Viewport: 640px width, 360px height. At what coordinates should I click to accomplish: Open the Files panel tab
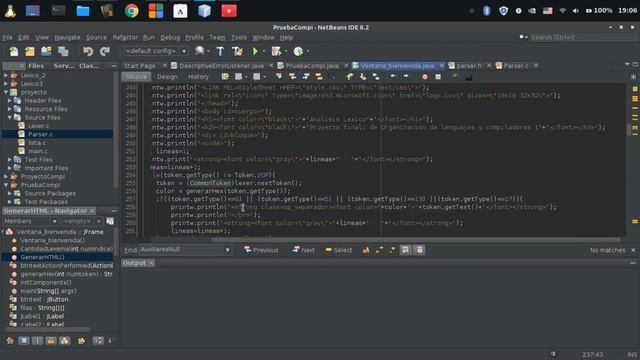pos(36,66)
